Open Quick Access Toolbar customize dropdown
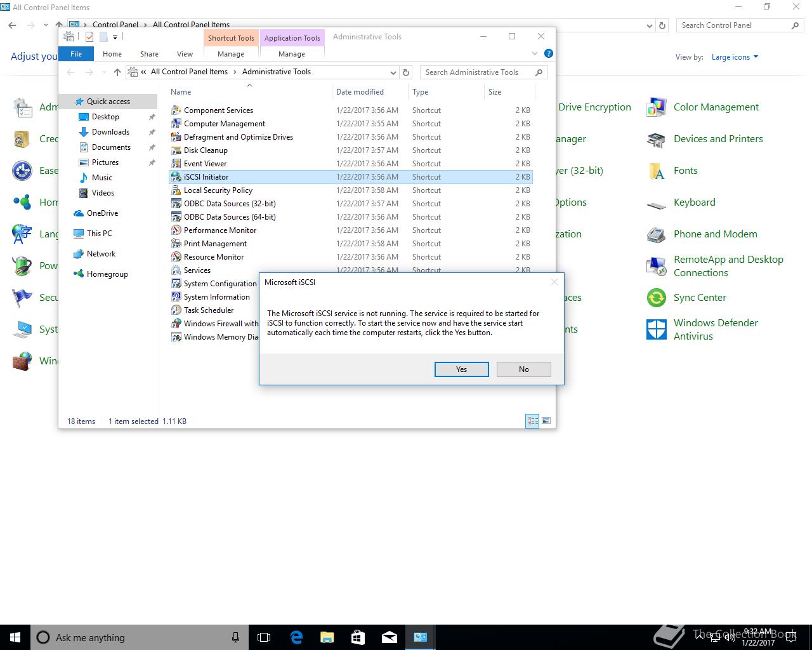 pos(115,37)
